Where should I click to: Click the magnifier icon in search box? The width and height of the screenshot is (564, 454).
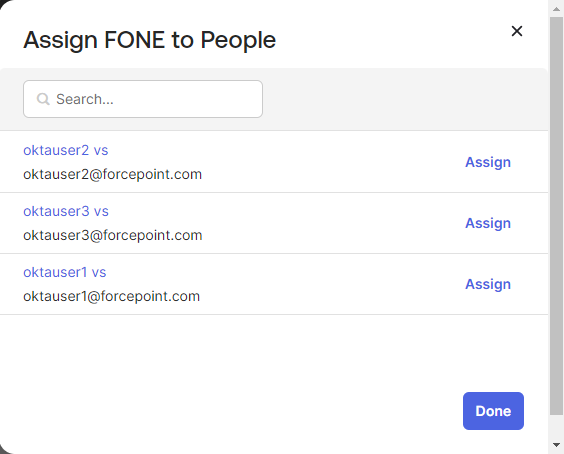pyautogui.click(x=43, y=99)
